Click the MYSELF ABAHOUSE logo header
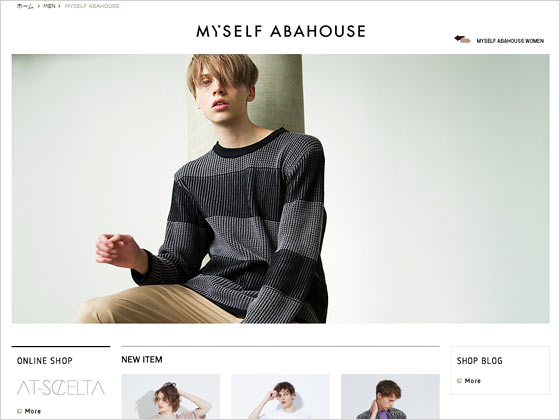560x420 pixels. tap(281, 31)
